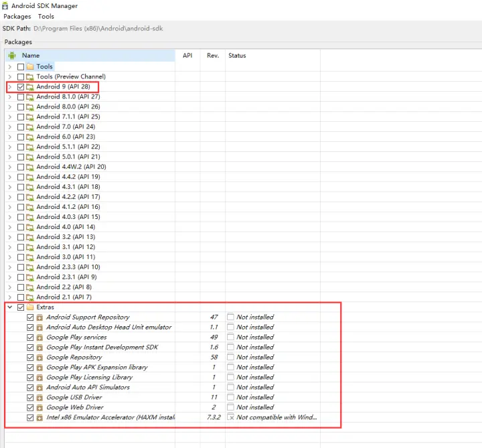This screenshot has width=482, height=448.
Task: Click Google Play Licensing Library package icon
Action: tap(39, 378)
